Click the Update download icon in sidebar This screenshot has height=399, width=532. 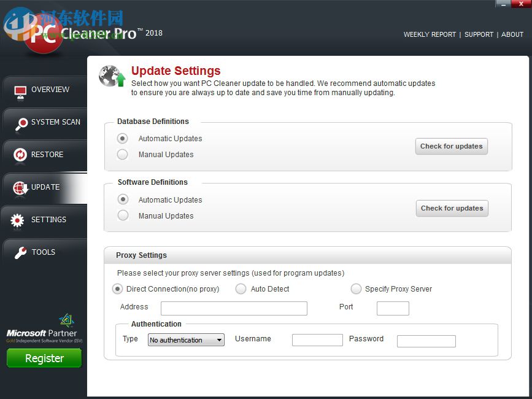click(x=19, y=187)
